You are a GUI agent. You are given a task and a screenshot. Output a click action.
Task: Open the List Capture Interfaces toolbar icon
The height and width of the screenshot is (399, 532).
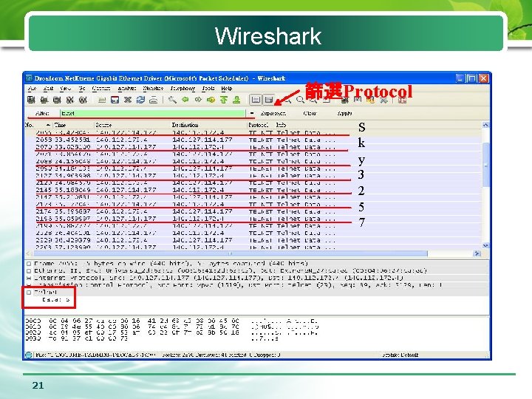(31, 100)
